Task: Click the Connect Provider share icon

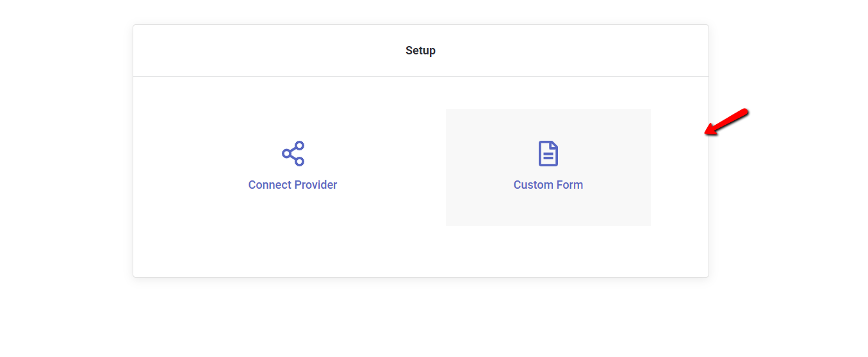Action: [293, 154]
